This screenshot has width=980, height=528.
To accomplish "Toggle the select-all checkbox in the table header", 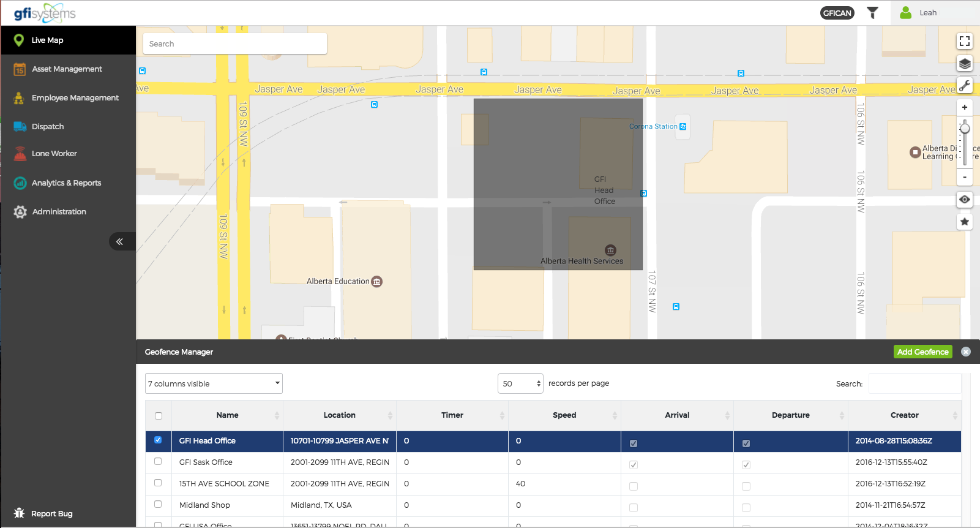I will [159, 416].
